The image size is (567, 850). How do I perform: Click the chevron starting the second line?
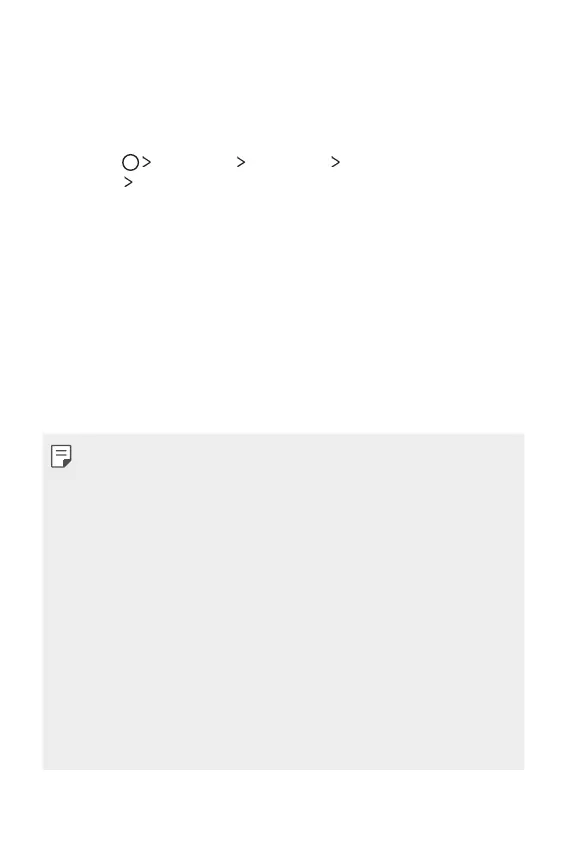128,182
